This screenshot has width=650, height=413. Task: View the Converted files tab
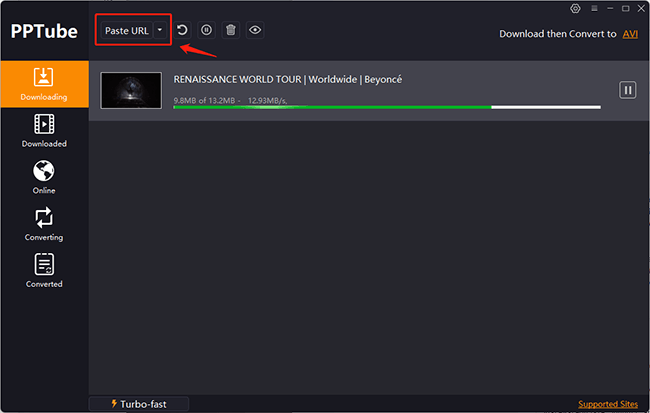[x=44, y=270]
